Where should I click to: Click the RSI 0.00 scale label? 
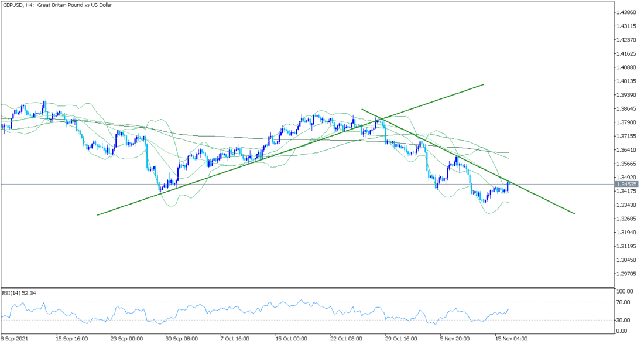[x=622, y=331]
